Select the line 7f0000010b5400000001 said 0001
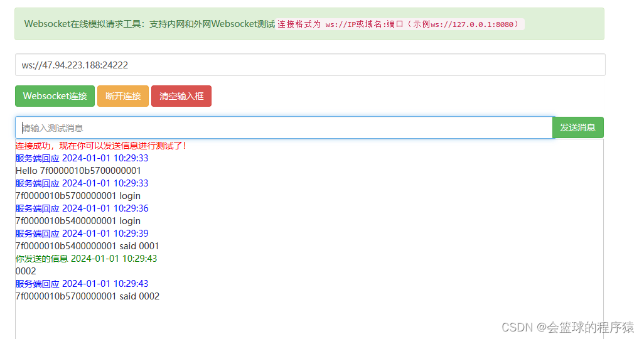This screenshot has width=644, height=339. (x=87, y=245)
